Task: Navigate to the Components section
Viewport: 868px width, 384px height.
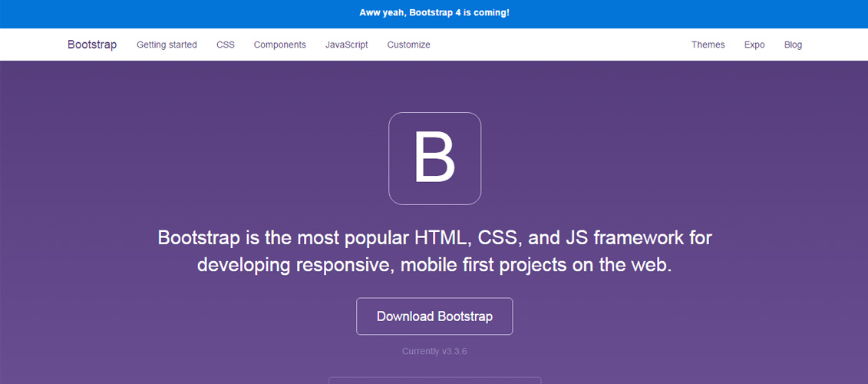Action: point(279,45)
